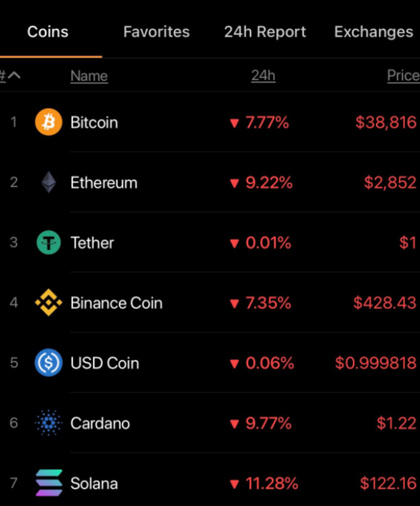Select the Coins tab
Viewport: 420px width, 506px height.
[x=48, y=32]
